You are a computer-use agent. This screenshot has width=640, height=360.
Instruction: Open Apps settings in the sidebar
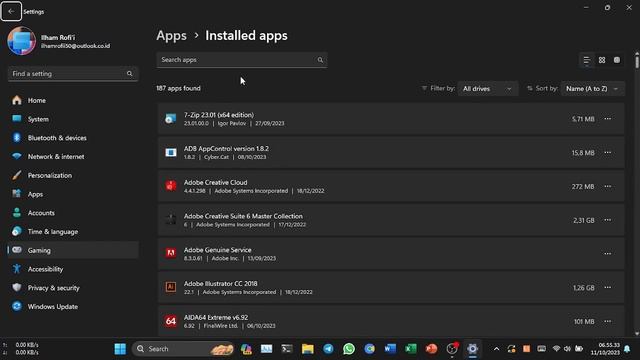tap(73, 194)
